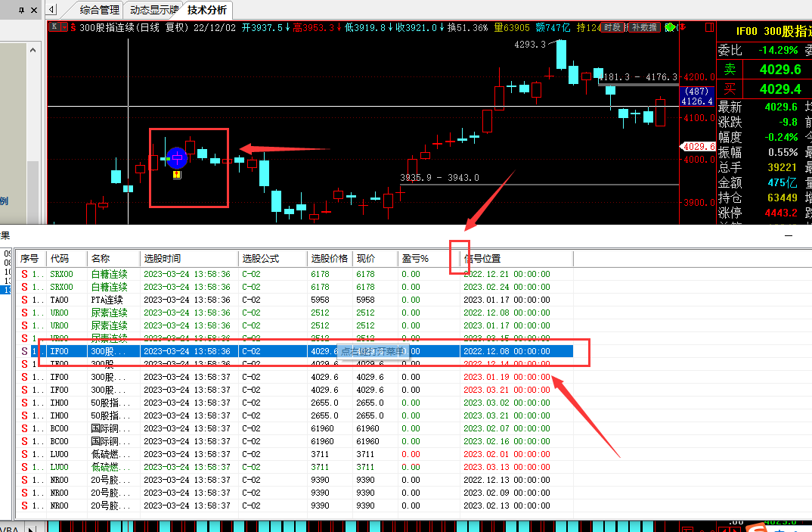The width and height of the screenshot is (812, 532).
Task: Click the IF00 300股指 quote title
Action: tap(773, 31)
